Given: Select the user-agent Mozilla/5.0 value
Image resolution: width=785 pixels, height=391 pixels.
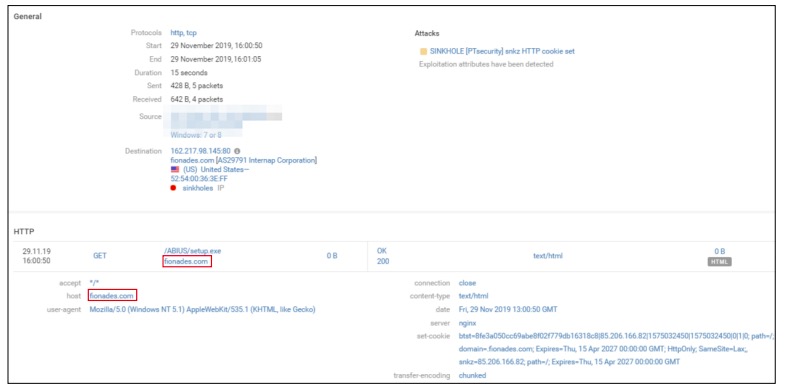Looking at the screenshot, I should click(x=202, y=310).
